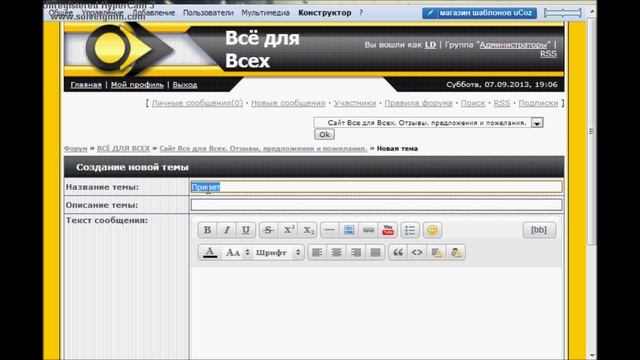Insert YouTube video into message

(x=388, y=230)
